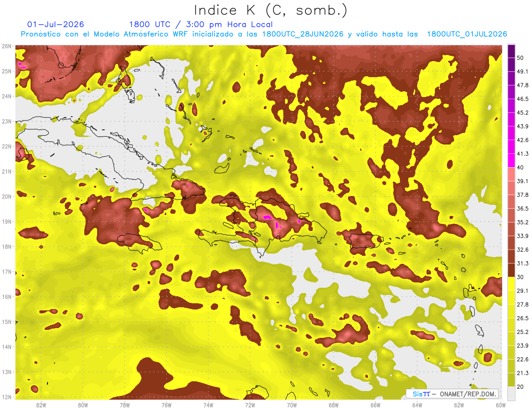Select "36.5" on the color scale

[x=522, y=208]
